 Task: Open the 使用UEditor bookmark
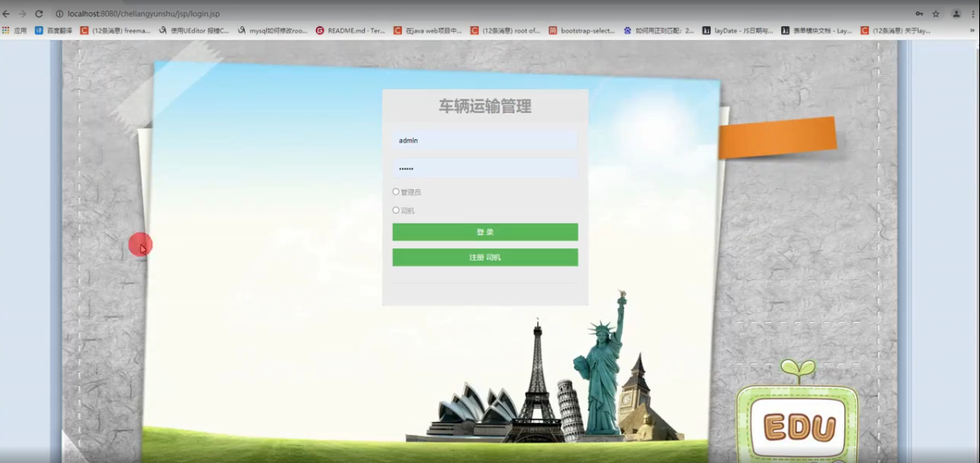click(x=194, y=30)
